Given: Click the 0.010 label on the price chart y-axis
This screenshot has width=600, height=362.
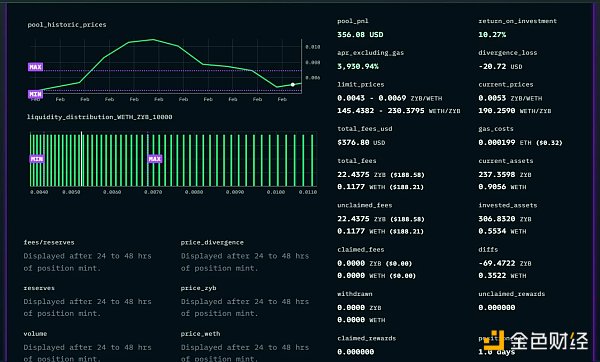Looking at the screenshot, I should click(313, 47).
